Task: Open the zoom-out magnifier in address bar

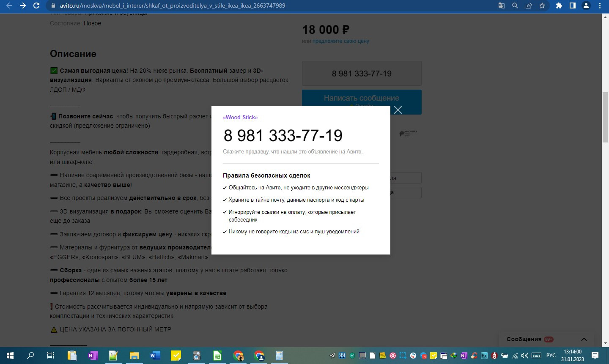Action: 515,5
